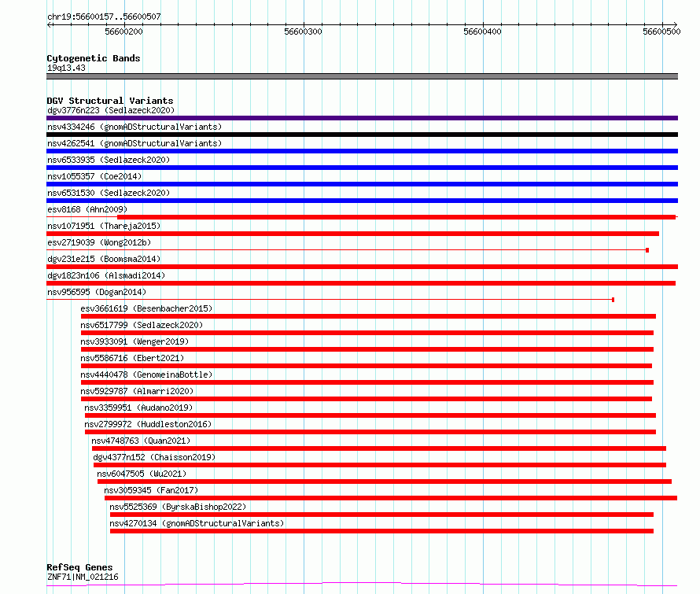Open nsv3359951 (Audano2019) label

(x=138, y=408)
